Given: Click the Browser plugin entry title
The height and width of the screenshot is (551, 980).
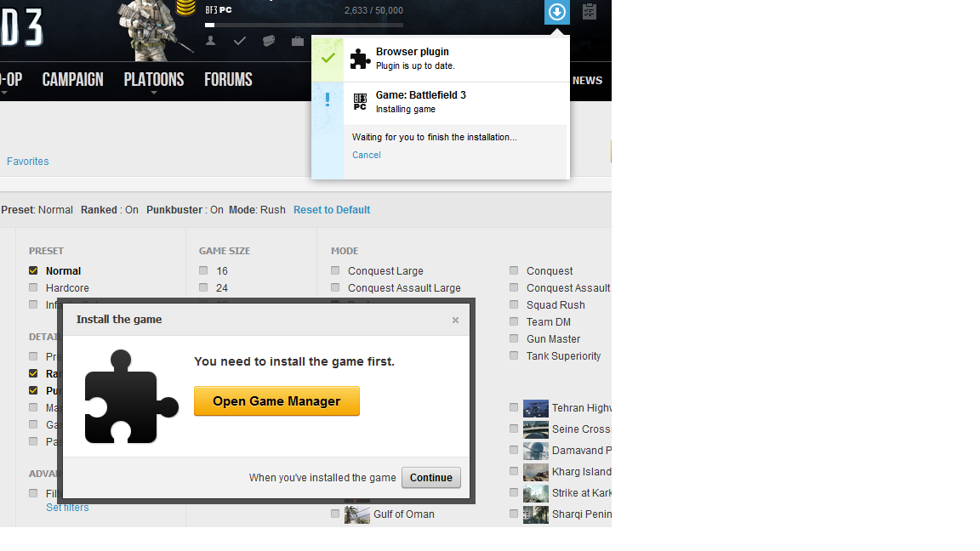Looking at the screenshot, I should [x=413, y=52].
